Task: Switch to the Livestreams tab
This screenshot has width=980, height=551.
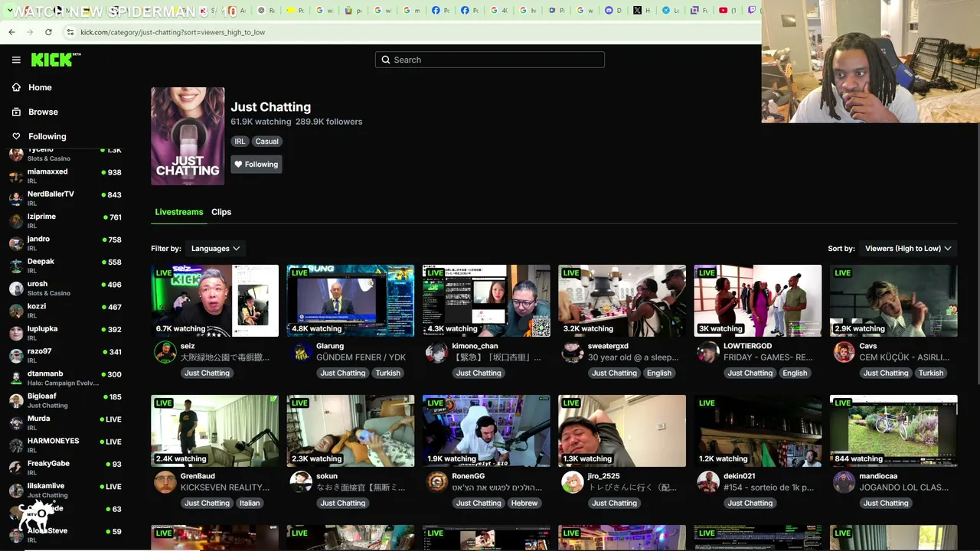Action: tap(179, 212)
